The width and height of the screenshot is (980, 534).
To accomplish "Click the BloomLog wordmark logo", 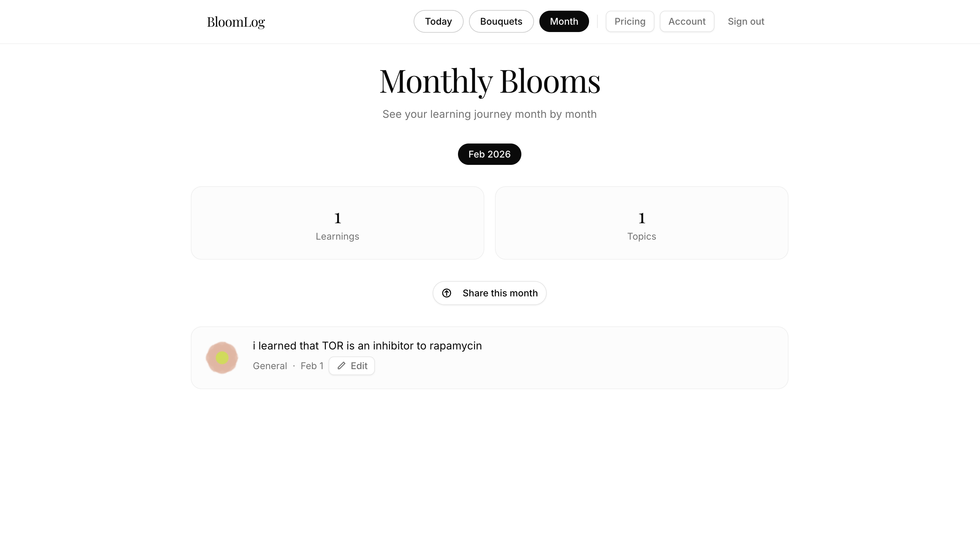I will [x=236, y=22].
